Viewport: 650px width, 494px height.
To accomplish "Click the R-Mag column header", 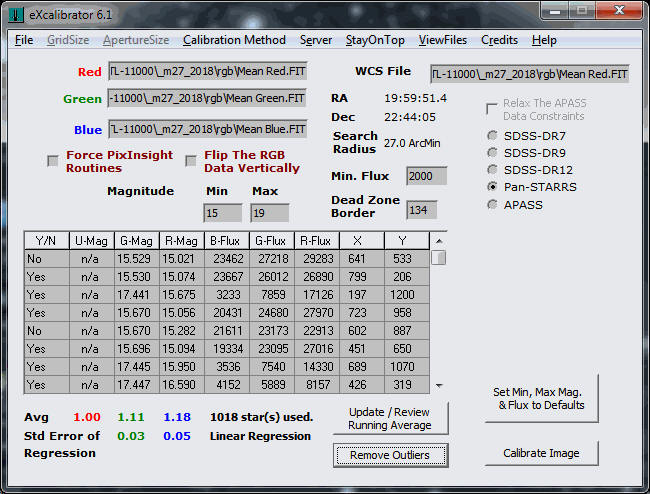I will (x=181, y=241).
